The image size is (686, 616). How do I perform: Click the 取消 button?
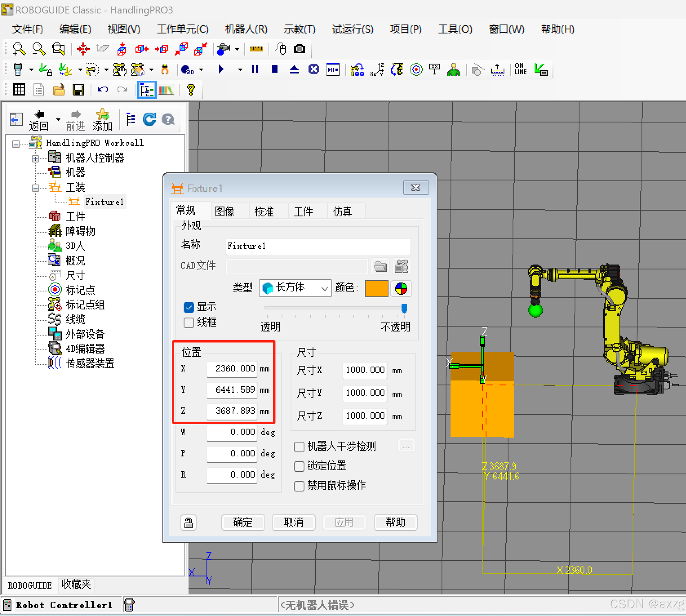pyautogui.click(x=294, y=522)
